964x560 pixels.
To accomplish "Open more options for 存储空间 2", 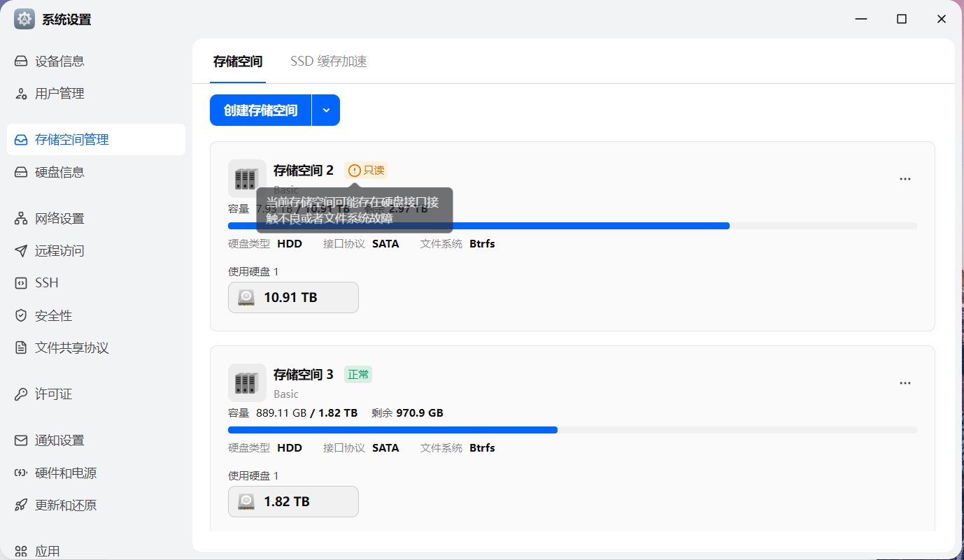I will click(x=905, y=179).
